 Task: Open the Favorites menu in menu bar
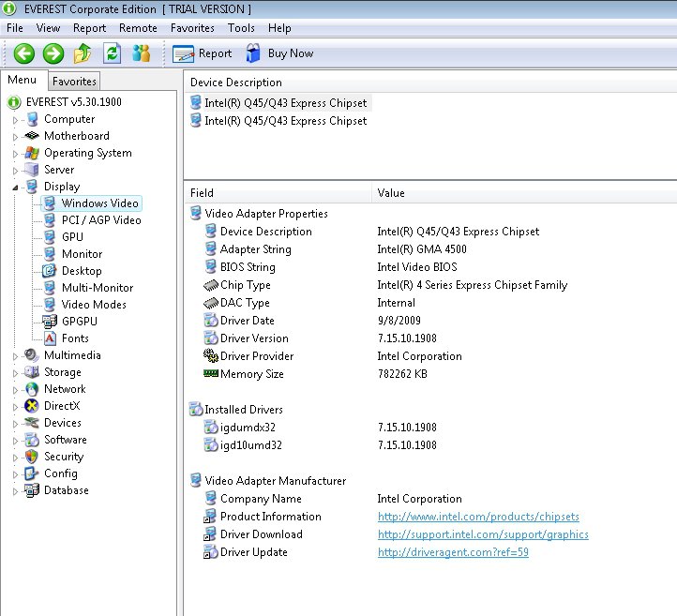coord(192,28)
